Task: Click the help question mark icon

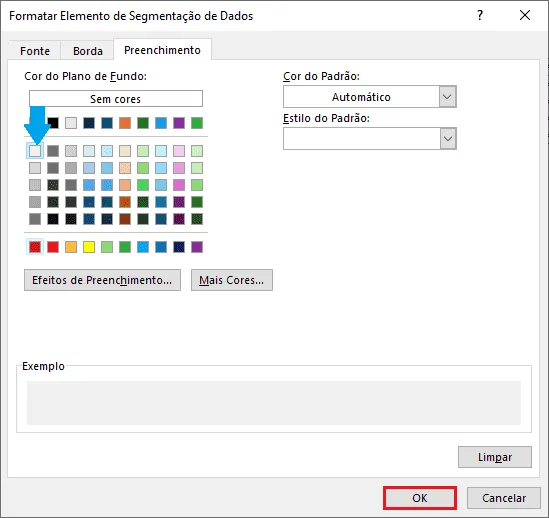Action: pos(480,15)
